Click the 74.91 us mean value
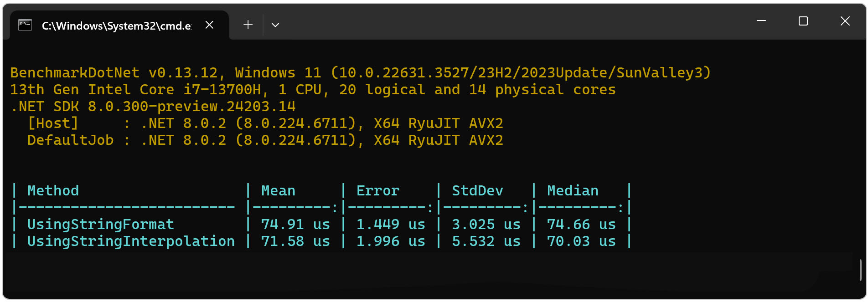Viewport: 868px width, 307px height. tap(295, 224)
